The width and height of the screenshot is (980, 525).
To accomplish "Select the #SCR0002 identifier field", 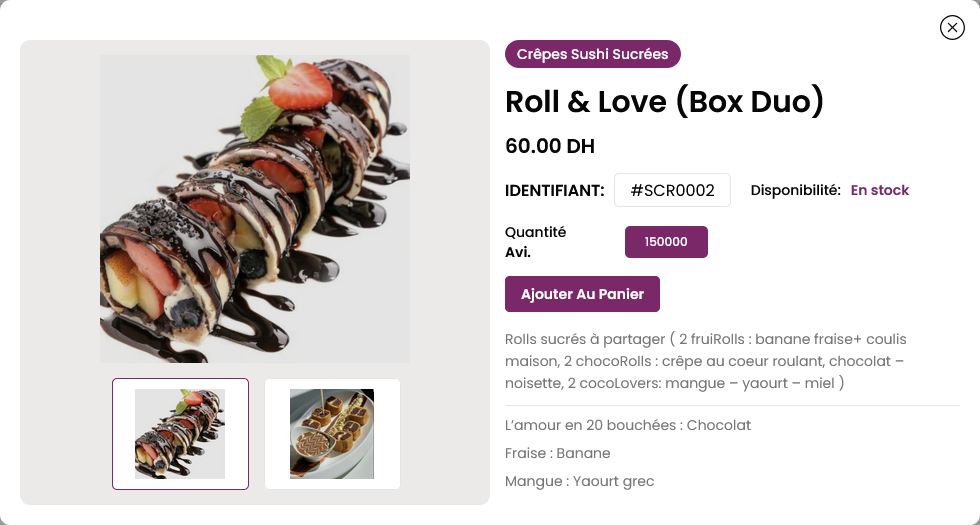I will point(672,190).
